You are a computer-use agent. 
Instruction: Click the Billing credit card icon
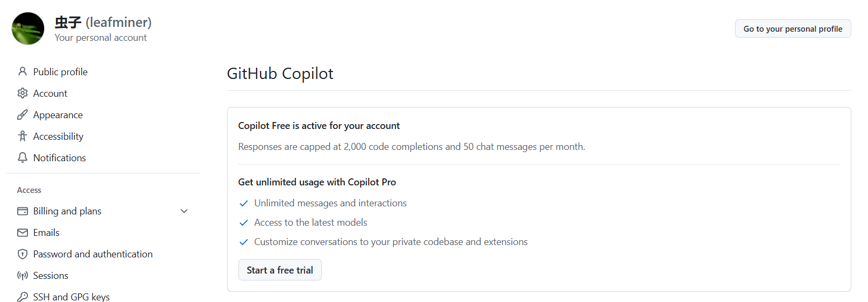[23, 211]
